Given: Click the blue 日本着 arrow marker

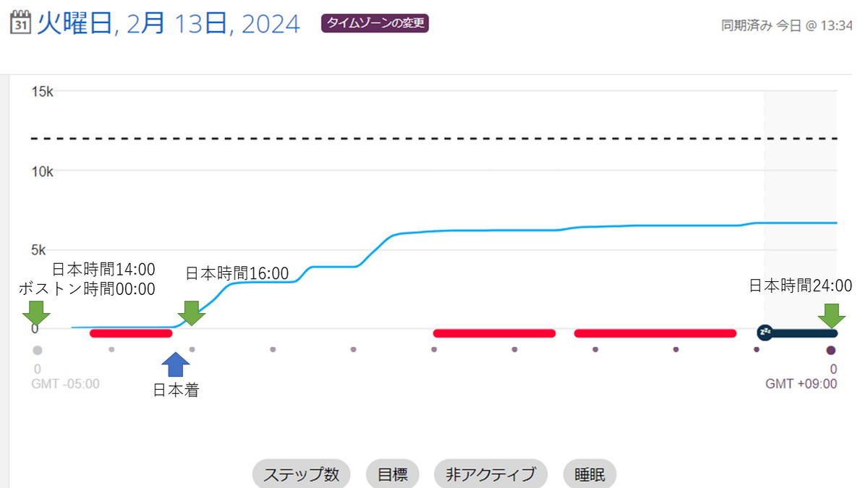Looking at the screenshot, I should [174, 366].
